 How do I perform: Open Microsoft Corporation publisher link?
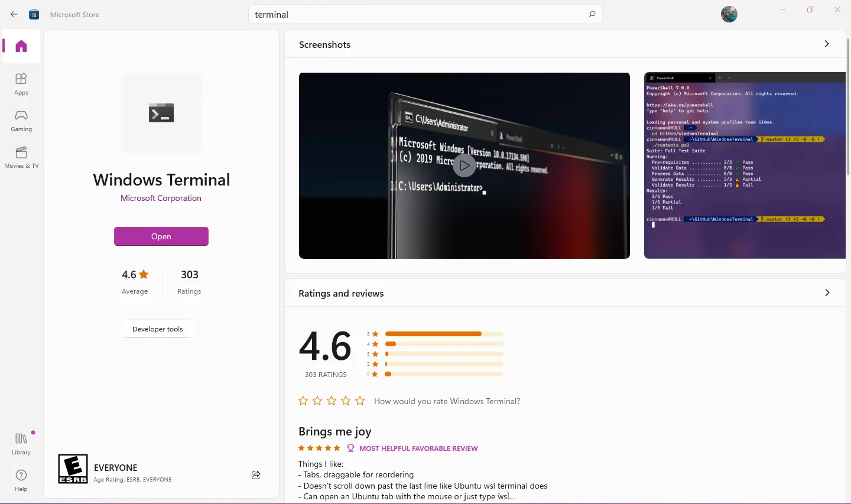tap(161, 198)
